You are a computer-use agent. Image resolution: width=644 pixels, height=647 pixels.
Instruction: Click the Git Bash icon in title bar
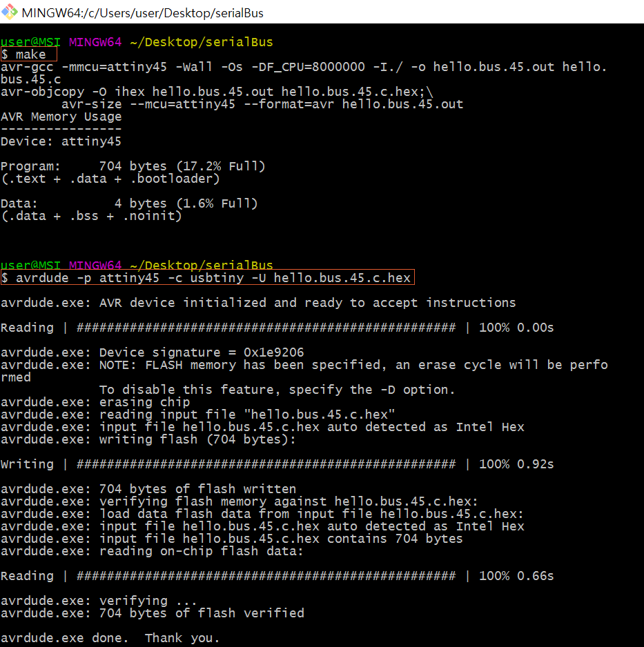click(x=10, y=12)
